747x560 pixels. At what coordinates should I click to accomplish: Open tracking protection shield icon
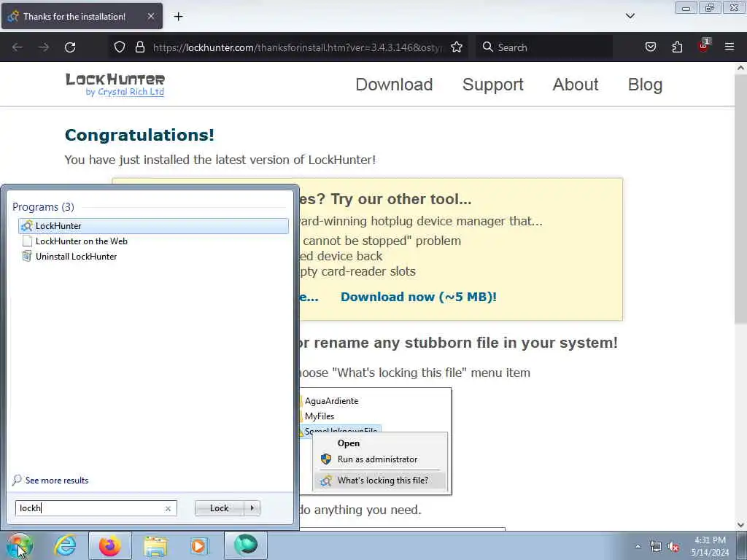point(120,47)
